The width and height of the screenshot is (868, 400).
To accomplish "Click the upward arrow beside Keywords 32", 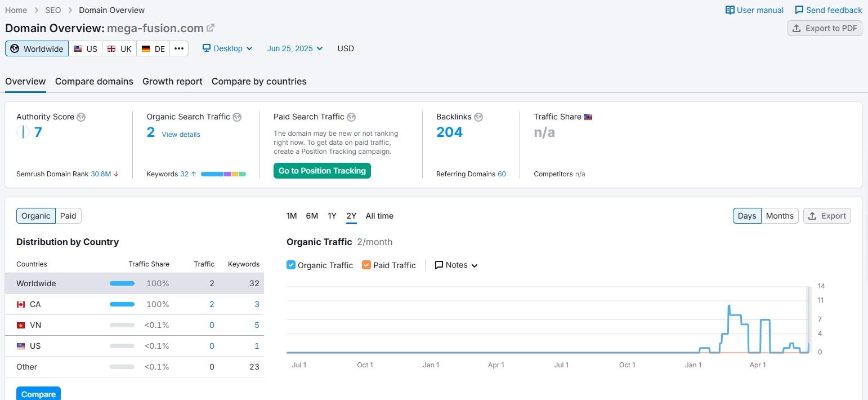I will [x=194, y=174].
